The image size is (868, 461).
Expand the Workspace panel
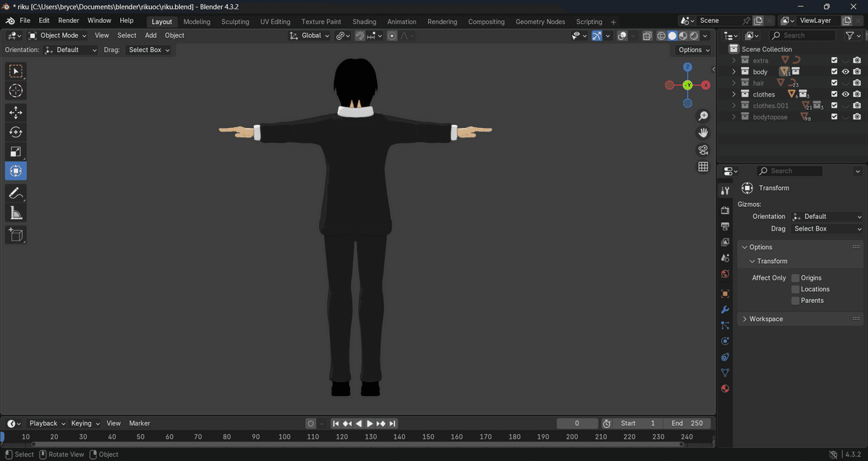point(766,319)
